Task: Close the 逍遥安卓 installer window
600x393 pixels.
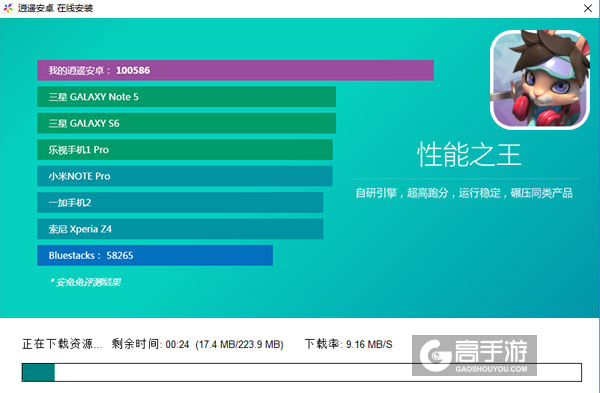Action: pyautogui.click(x=588, y=8)
